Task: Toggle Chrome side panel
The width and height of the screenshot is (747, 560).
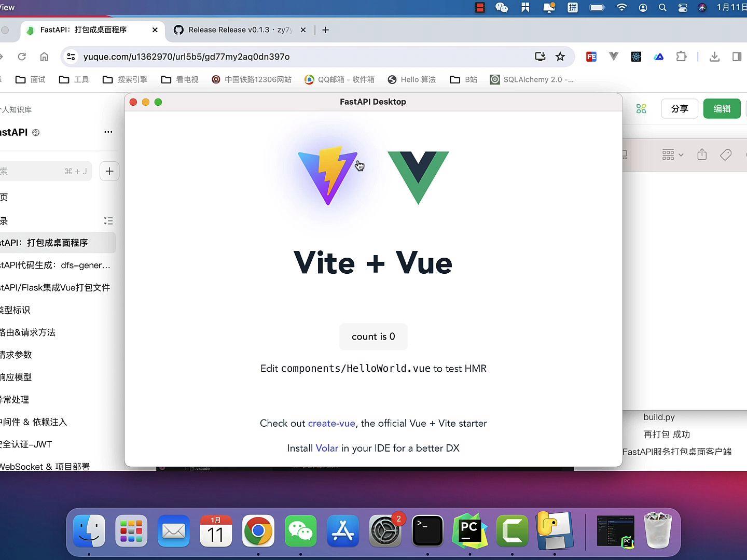Action: pyautogui.click(x=737, y=57)
